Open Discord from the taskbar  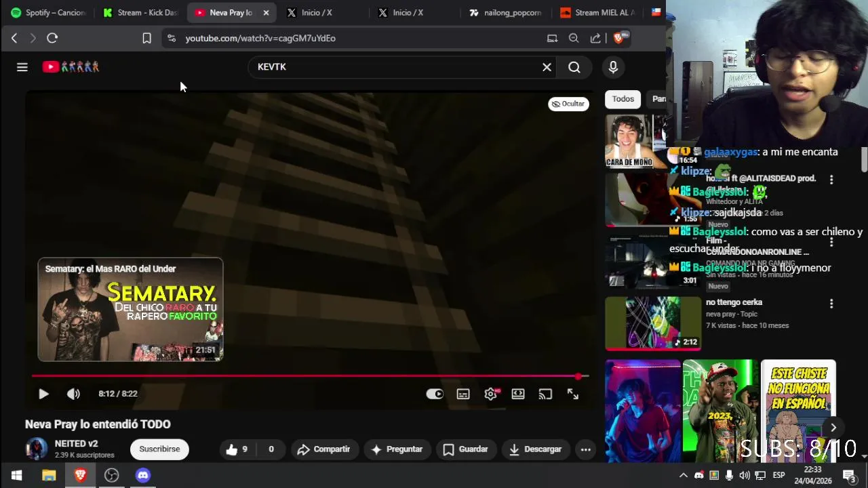143,475
